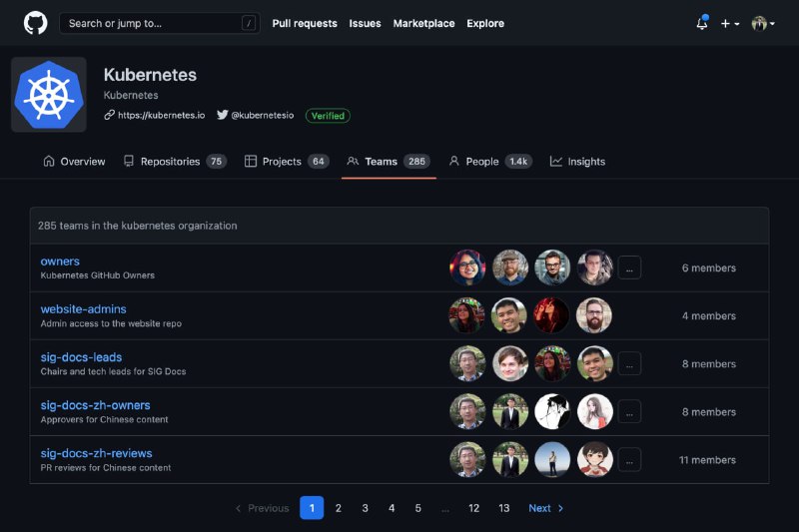
Task: Click second avatar in sig-docs-leads row
Action: coord(510,363)
